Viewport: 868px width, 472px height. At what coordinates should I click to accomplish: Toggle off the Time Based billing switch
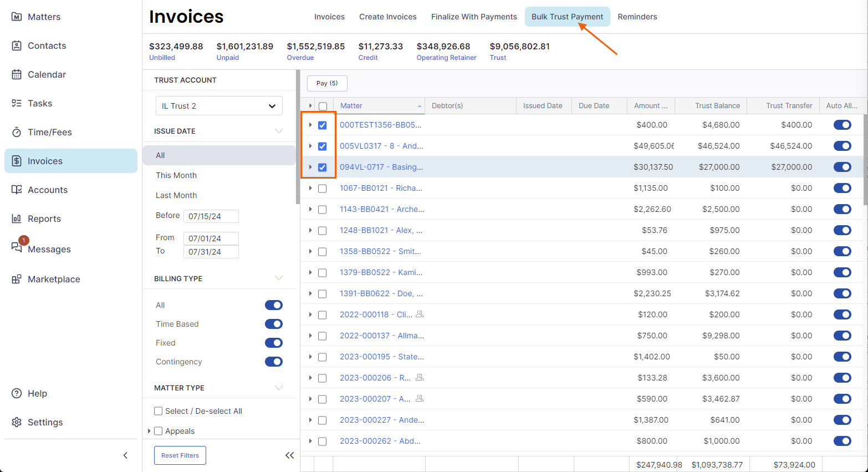pos(274,324)
